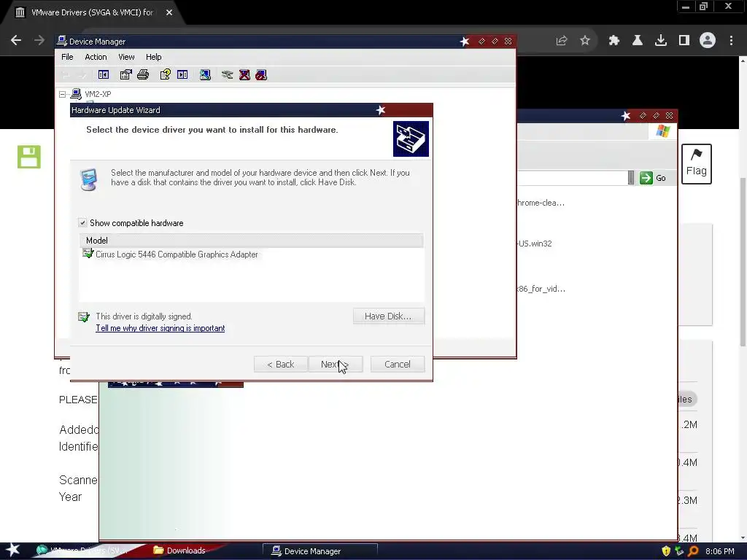The width and height of the screenshot is (747, 560).
Task: Click the Uninstall device toolbar icon
Action: (244, 75)
